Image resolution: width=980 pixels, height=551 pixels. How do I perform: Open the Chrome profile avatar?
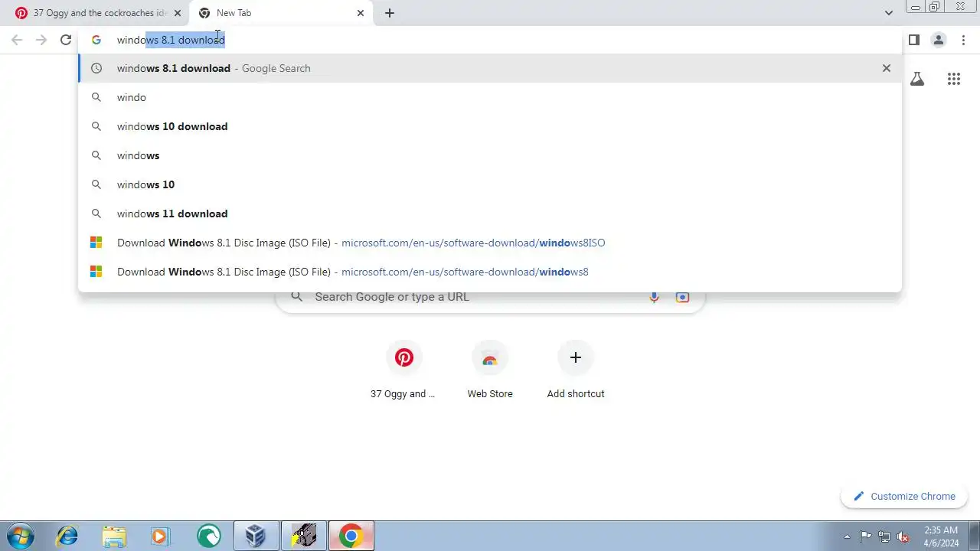click(x=939, y=40)
